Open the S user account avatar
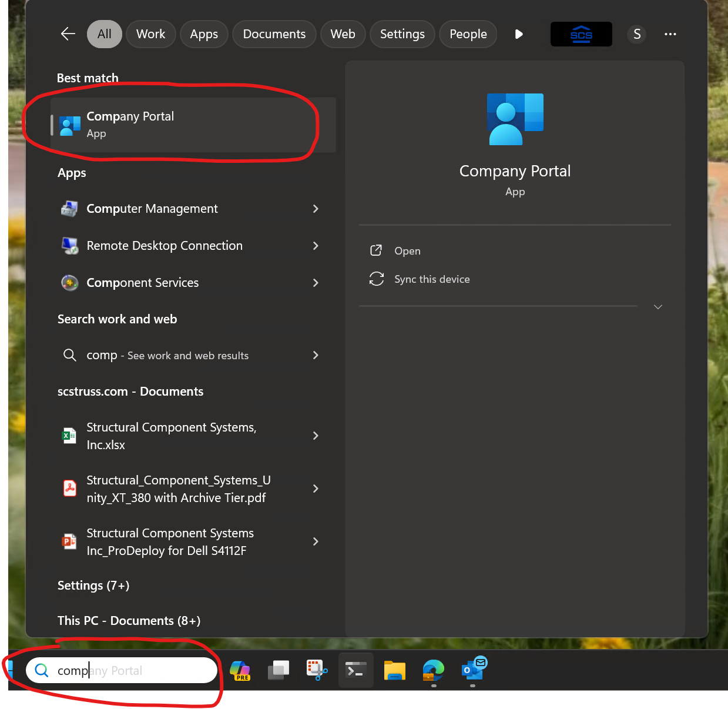728x709 pixels. click(x=637, y=34)
